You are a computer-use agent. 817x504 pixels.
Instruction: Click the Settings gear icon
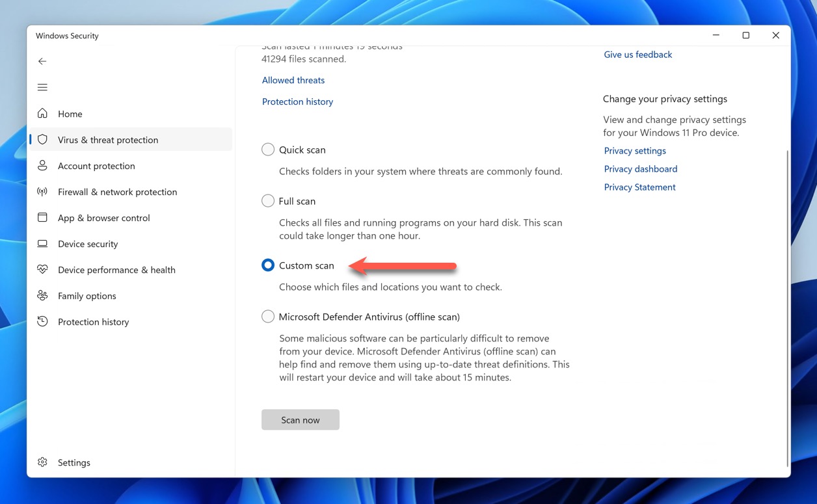coord(42,462)
